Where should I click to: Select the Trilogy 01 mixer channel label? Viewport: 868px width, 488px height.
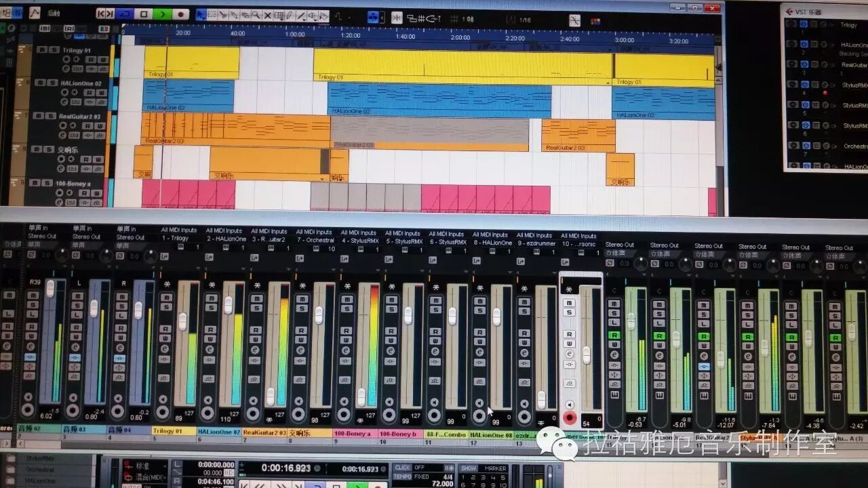[x=174, y=430]
